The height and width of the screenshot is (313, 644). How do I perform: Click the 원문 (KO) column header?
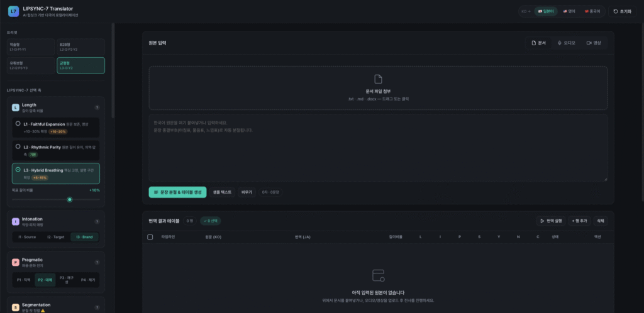coord(213,237)
